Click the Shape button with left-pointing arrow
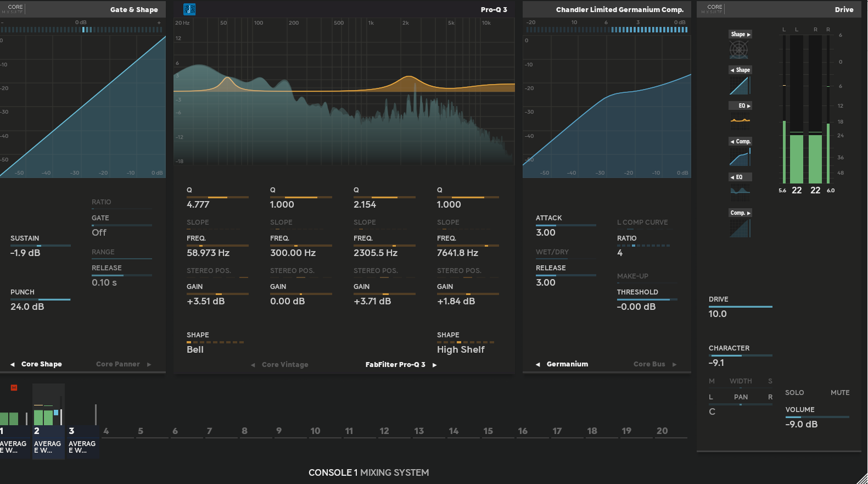This screenshot has height=484, width=868. click(740, 70)
